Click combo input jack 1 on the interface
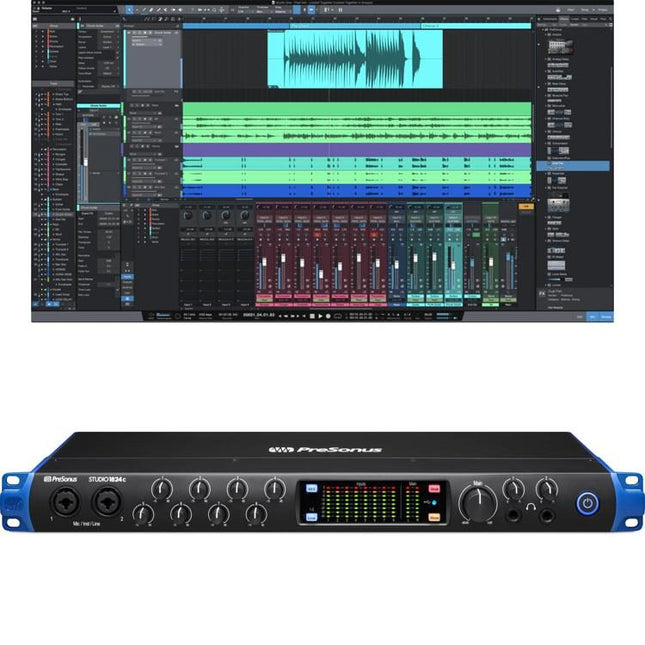Image resolution: width=645 pixels, height=645 pixels. tap(65, 501)
